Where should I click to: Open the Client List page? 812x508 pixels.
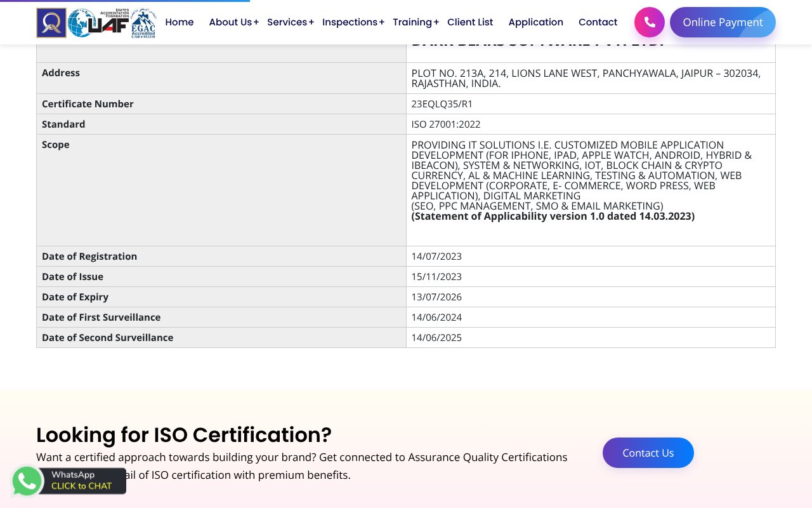point(470,22)
